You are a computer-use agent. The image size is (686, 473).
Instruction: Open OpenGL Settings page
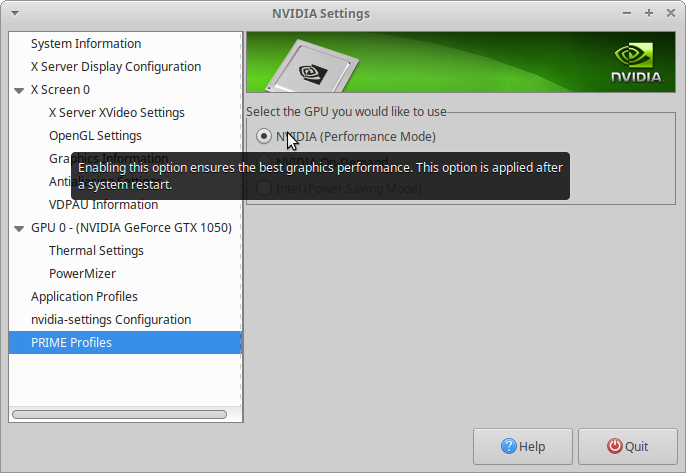pyautogui.click(x=95, y=136)
